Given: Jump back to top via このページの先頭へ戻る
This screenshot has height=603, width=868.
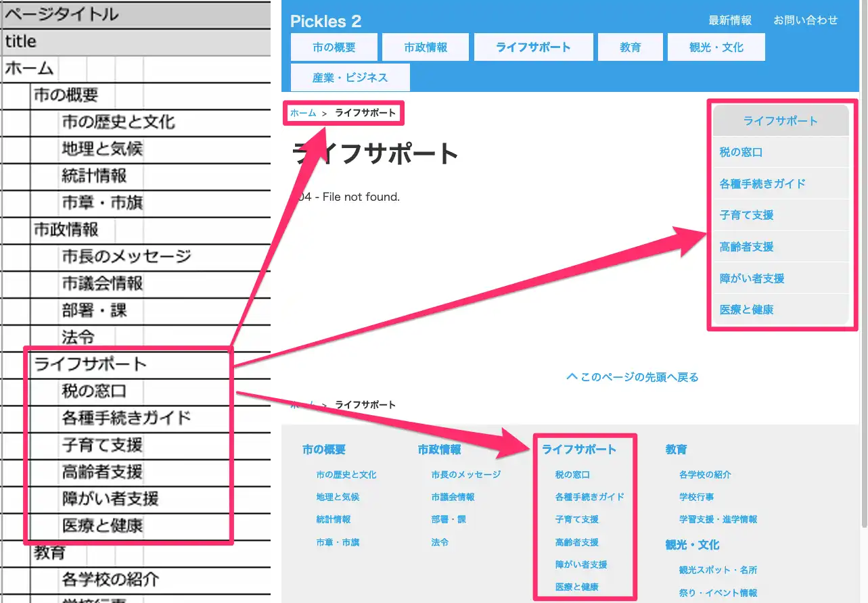Looking at the screenshot, I should click(x=632, y=377).
